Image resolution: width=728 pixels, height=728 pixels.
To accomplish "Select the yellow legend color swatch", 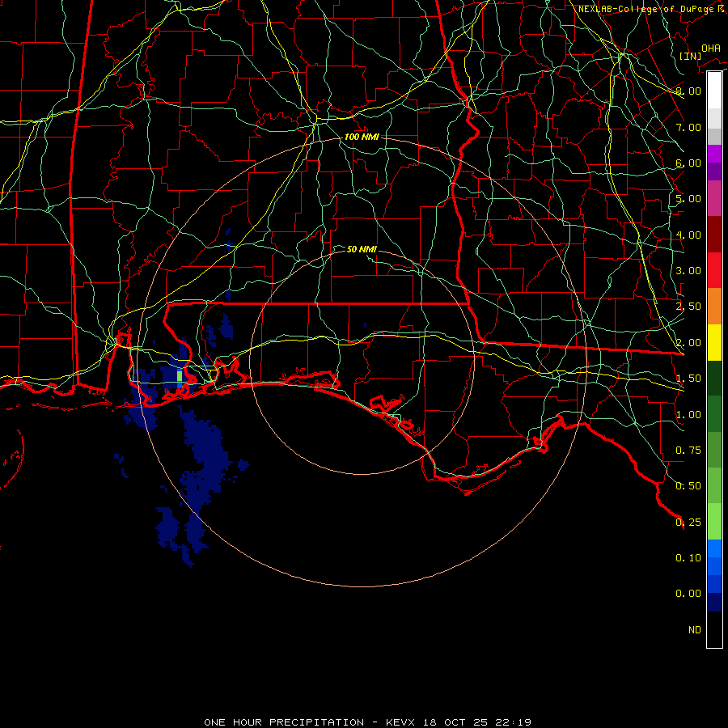I will click(714, 343).
